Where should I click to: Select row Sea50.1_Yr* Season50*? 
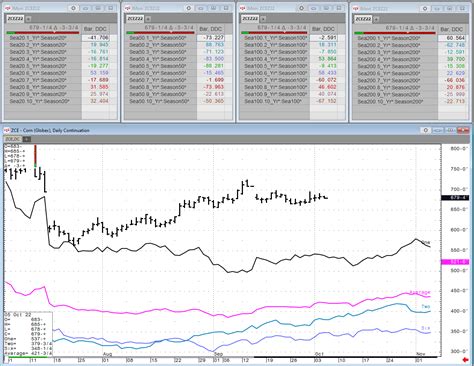(x=161, y=38)
